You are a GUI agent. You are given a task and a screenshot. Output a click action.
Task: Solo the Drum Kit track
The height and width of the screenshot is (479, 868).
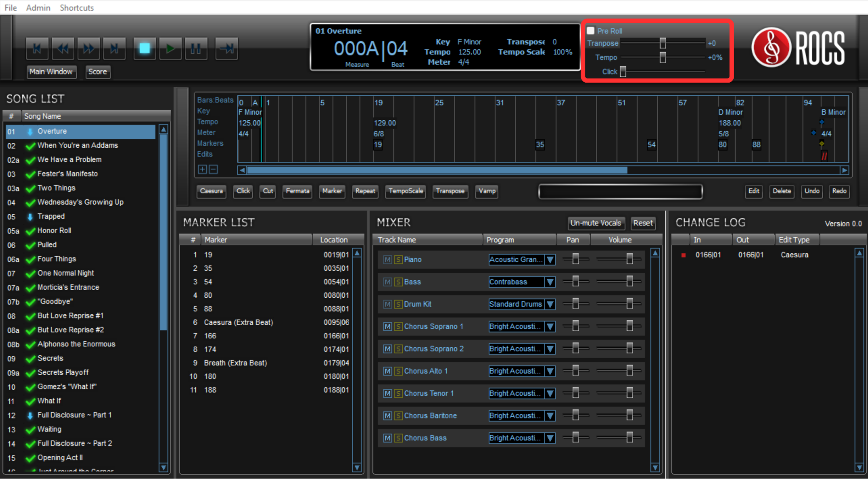(x=398, y=304)
